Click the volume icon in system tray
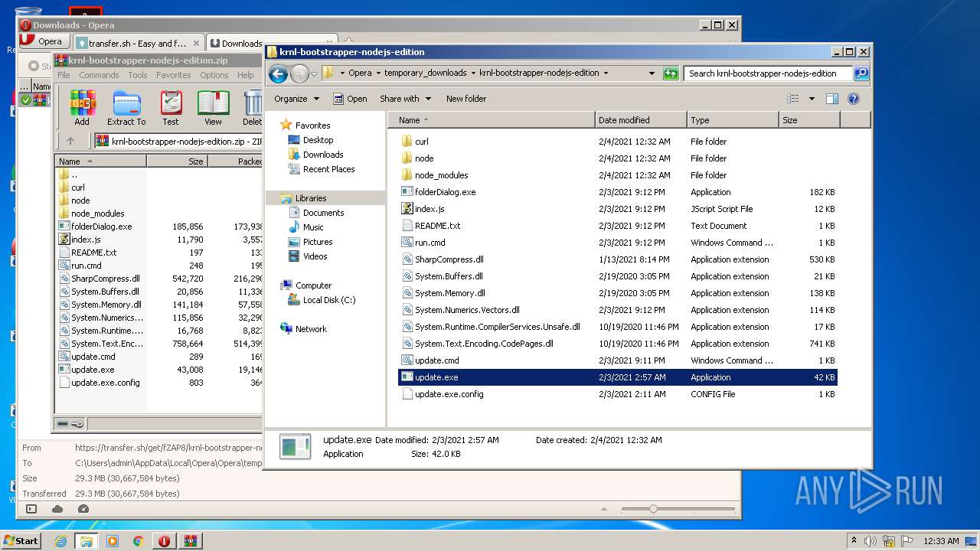980x551 pixels. tap(870, 541)
